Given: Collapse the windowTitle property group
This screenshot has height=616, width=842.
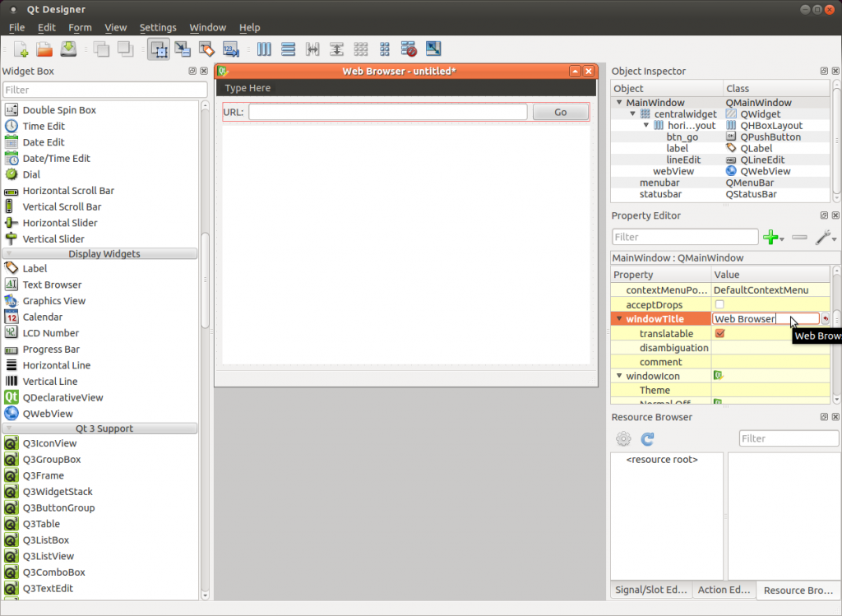Looking at the screenshot, I should 619,319.
